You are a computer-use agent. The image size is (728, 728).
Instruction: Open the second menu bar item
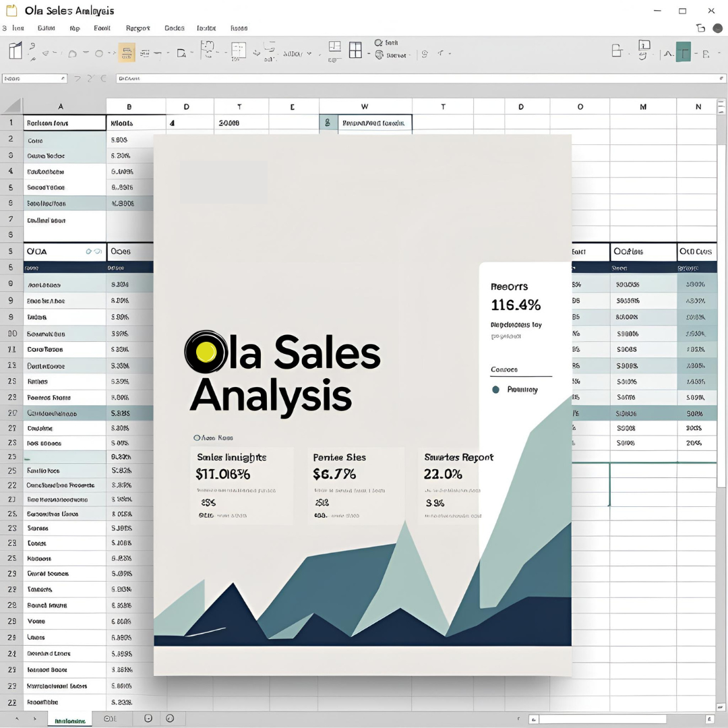[46, 28]
